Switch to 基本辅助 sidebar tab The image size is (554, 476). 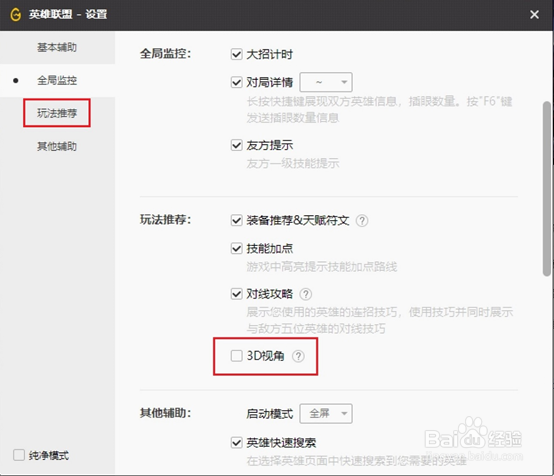click(x=57, y=47)
